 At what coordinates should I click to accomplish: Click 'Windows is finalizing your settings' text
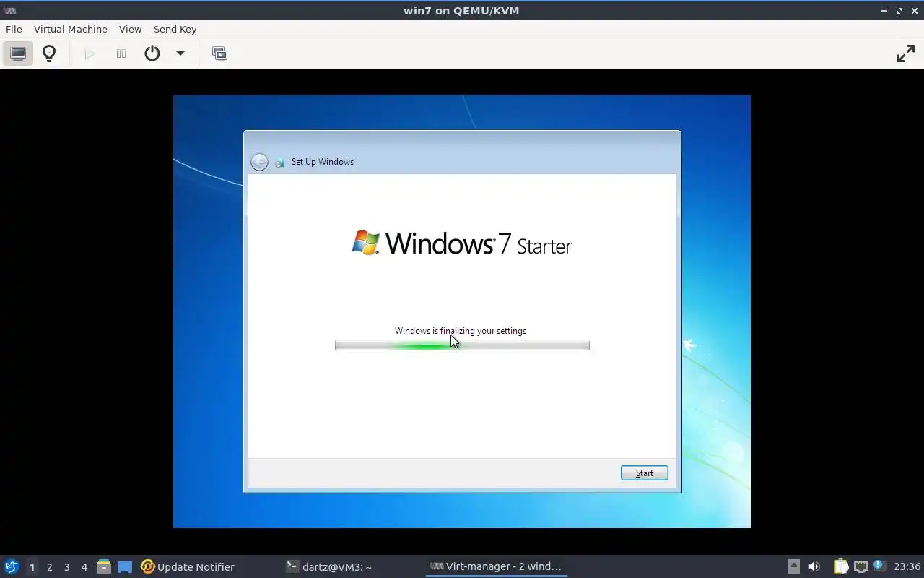tap(461, 331)
